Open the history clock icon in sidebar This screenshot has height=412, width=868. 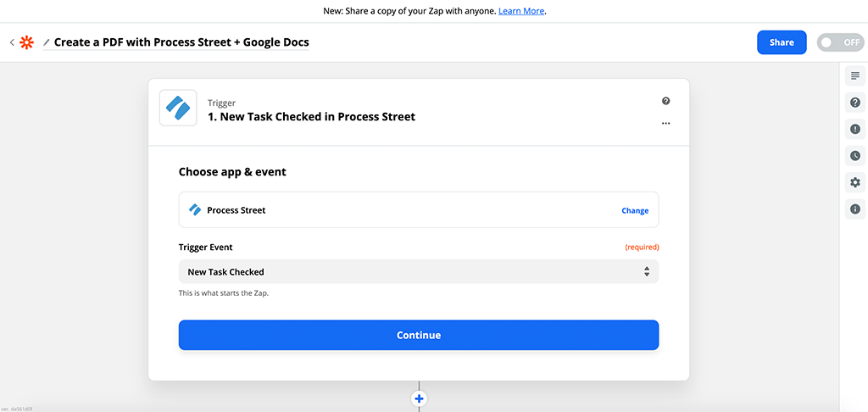[854, 156]
